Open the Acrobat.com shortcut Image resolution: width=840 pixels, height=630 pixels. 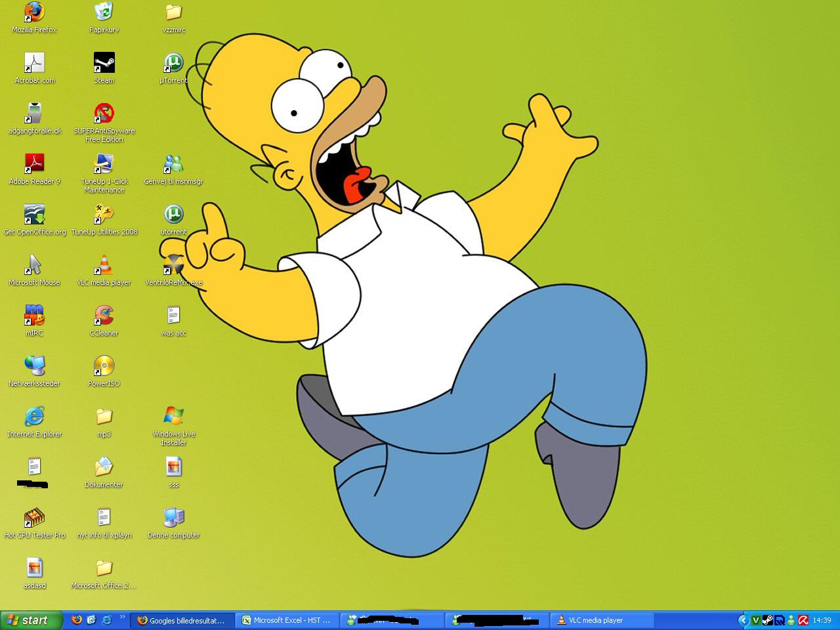tap(34, 68)
